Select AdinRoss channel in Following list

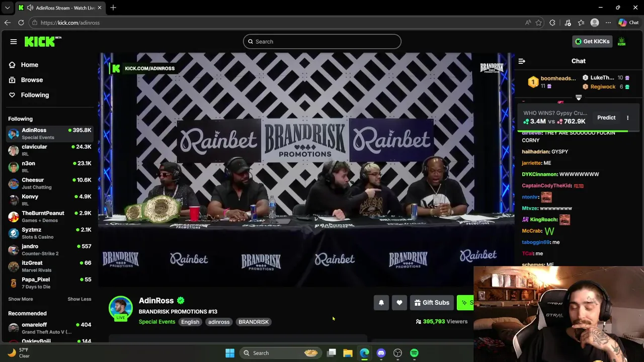coord(49,134)
